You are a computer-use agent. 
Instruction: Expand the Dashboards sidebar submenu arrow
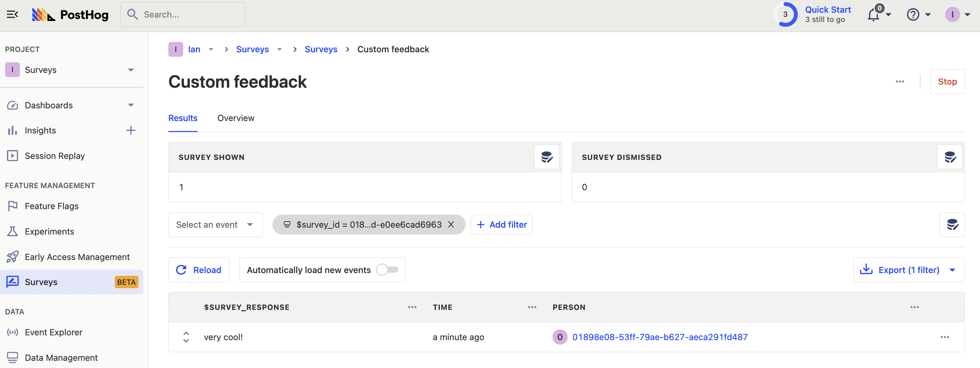click(x=131, y=105)
